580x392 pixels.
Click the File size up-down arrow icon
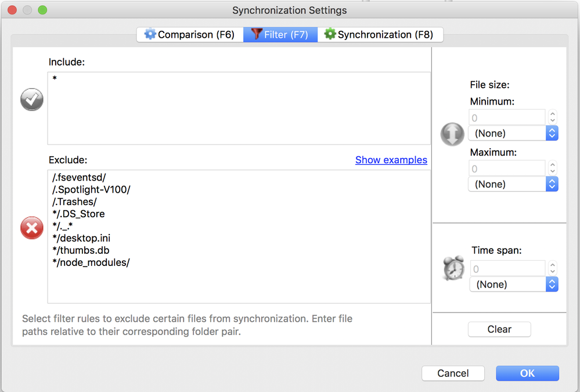453,134
